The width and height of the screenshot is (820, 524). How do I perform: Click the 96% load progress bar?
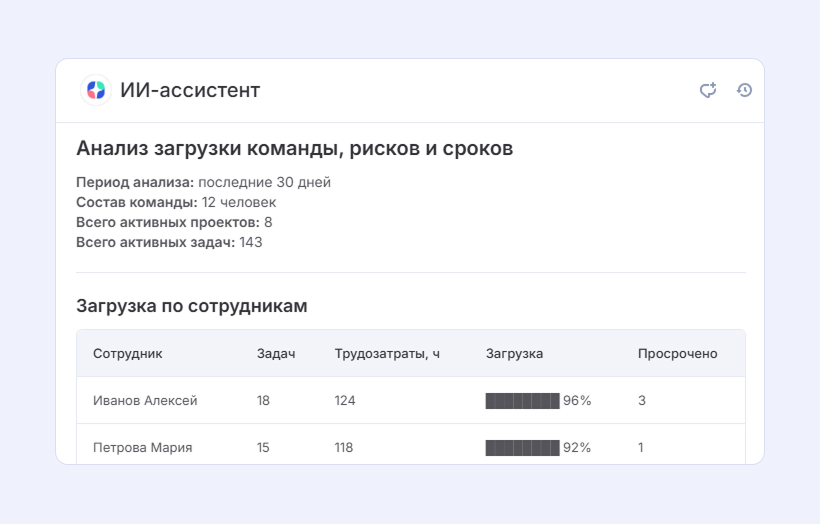(x=522, y=401)
